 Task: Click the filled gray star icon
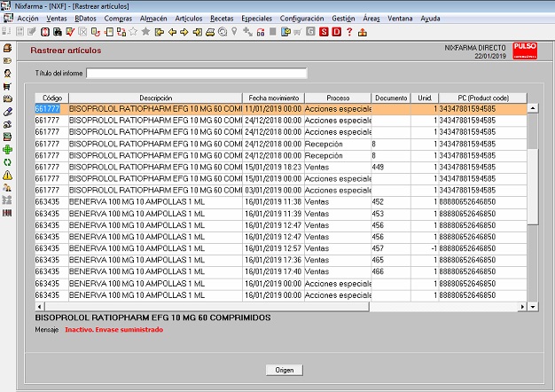click(145, 32)
